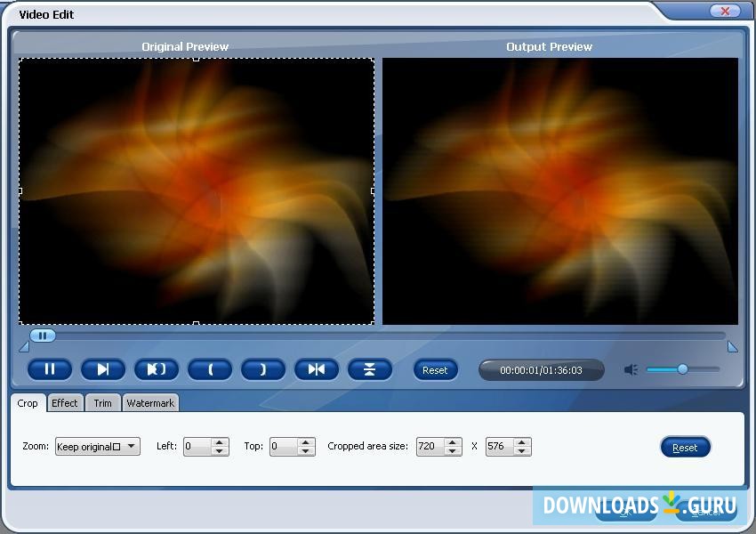Jump back to previous frame icon
Screen dimensions: 756x534
(317, 369)
